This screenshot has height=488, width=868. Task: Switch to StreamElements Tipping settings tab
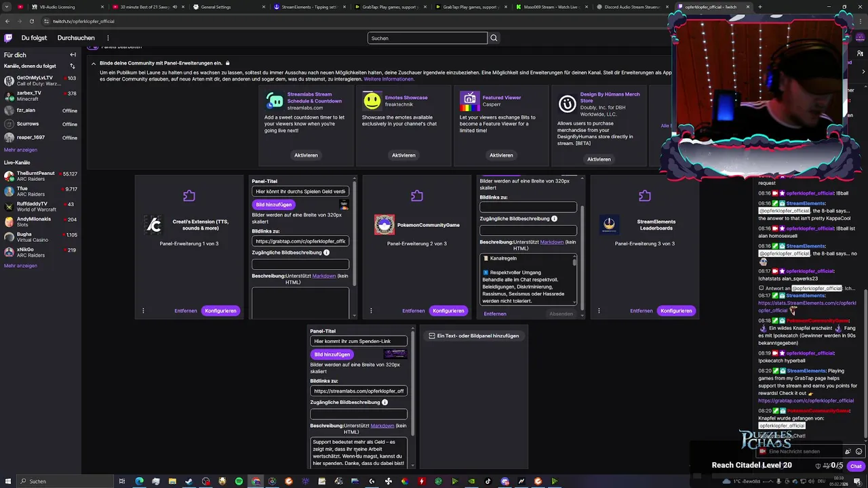(x=309, y=7)
